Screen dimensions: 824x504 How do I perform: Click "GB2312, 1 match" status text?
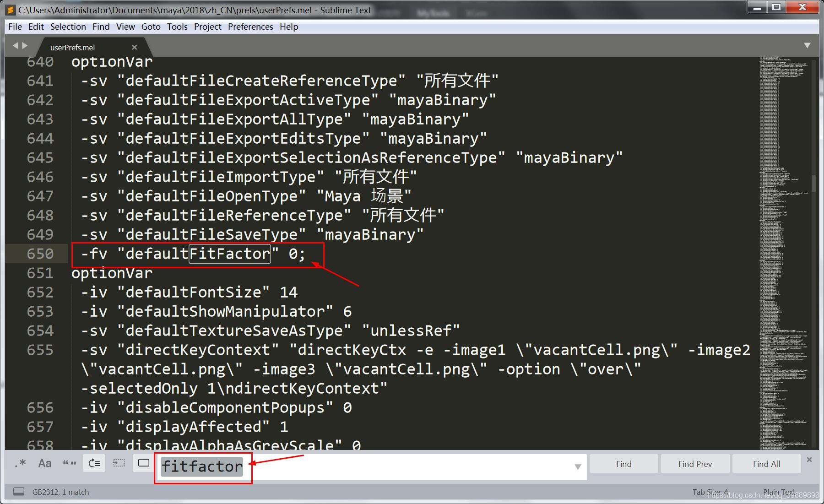coord(60,492)
